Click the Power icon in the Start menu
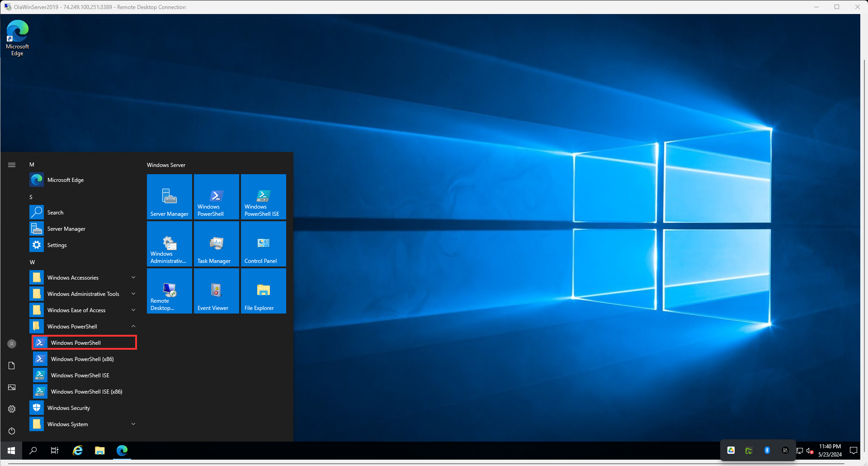868x466 pixels. pos(12,431)
